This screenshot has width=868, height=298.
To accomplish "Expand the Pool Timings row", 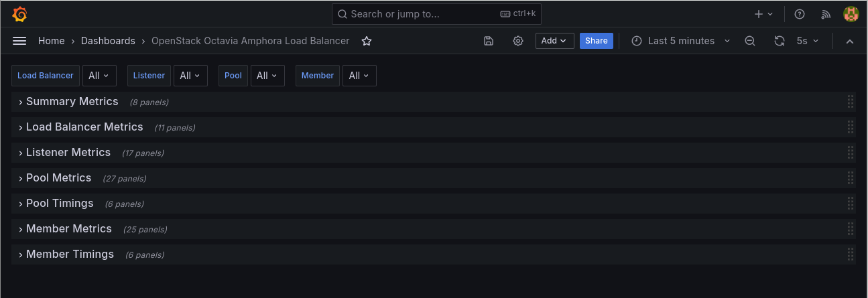I will 60,204.
